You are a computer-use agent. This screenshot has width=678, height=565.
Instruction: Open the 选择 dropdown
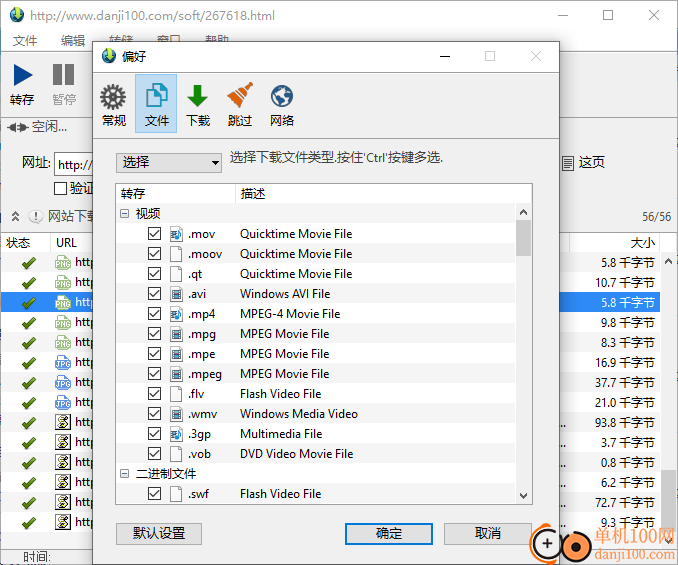(169, 163)
